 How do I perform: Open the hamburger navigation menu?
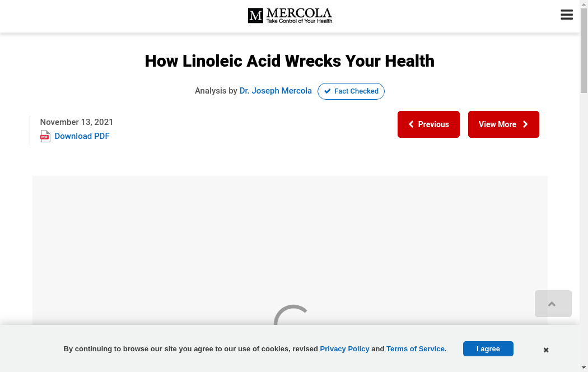(567, 15)
